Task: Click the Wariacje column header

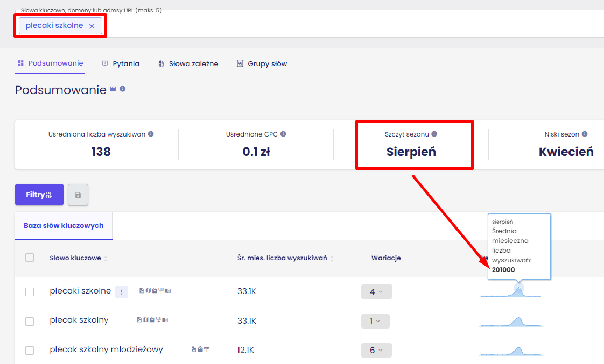Action: tap(386, 258)
